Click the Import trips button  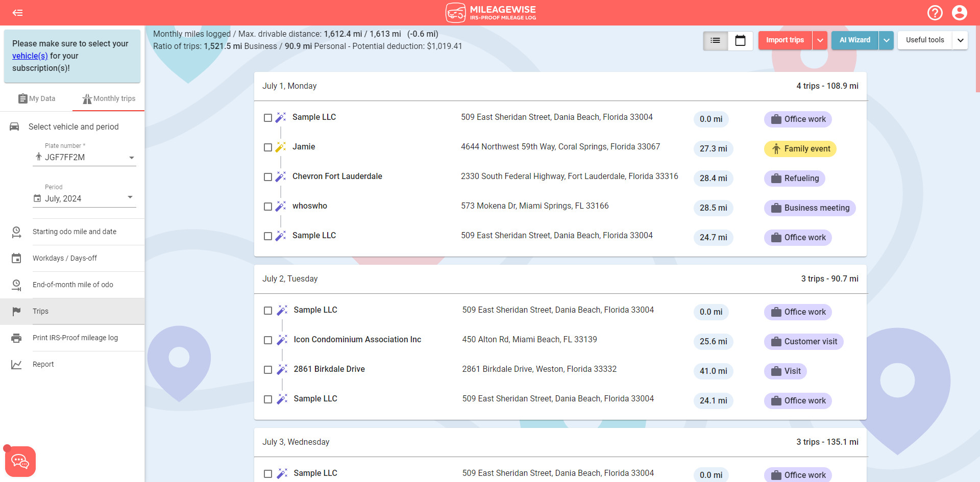(x=785, y=40)
